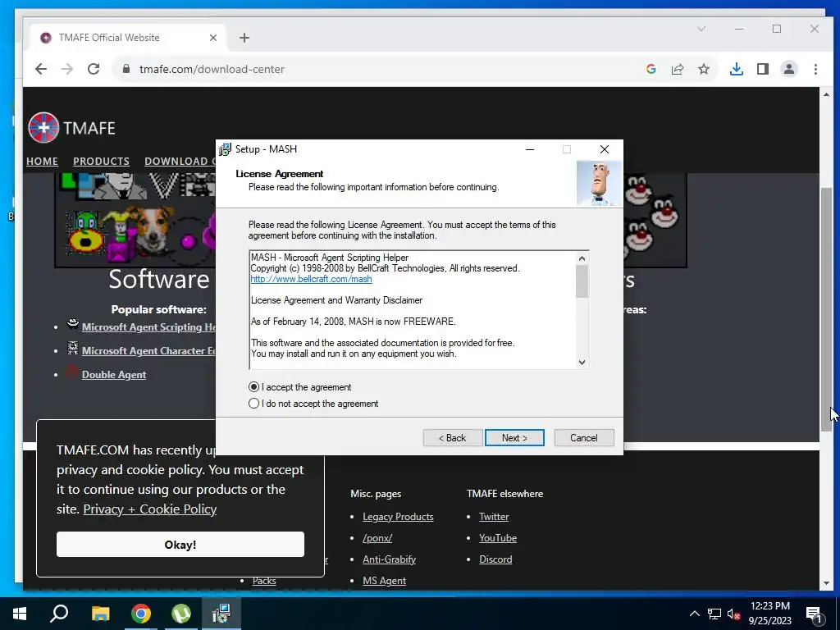Toggle Chrome side panel icon
The height and width of the screenshot is (630, 840).
click(x=763, y=69)
